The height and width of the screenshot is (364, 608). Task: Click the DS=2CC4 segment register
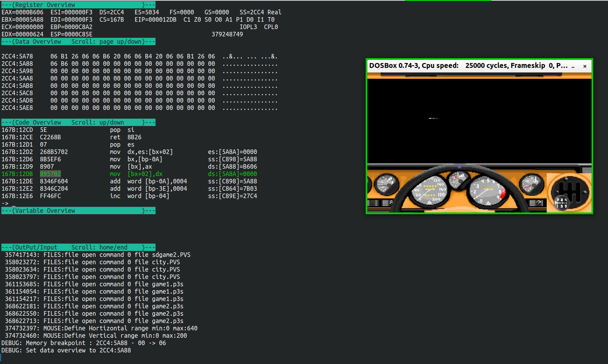[x=112, y=12]
